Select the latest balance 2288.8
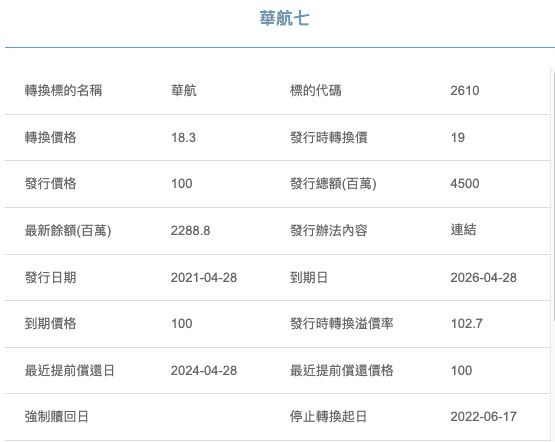The image size is (555, 442). pos(190,231)
